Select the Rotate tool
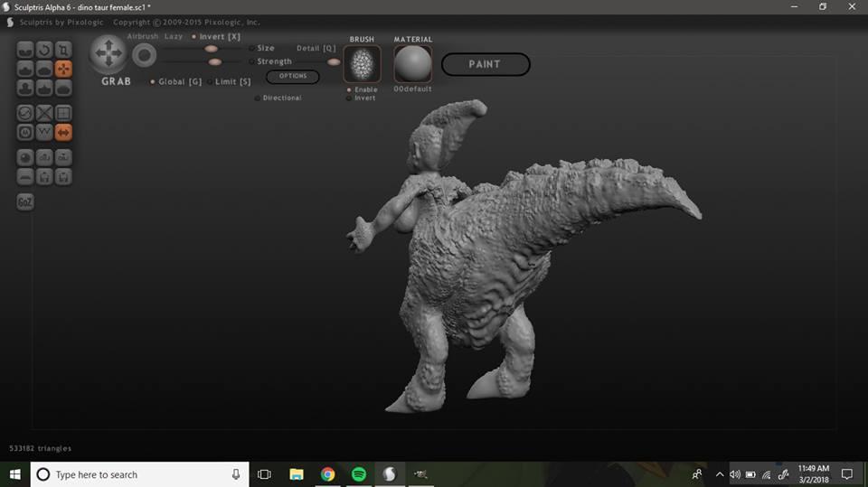868x487 pixels. pyautogui.click(x=44, y=50)
